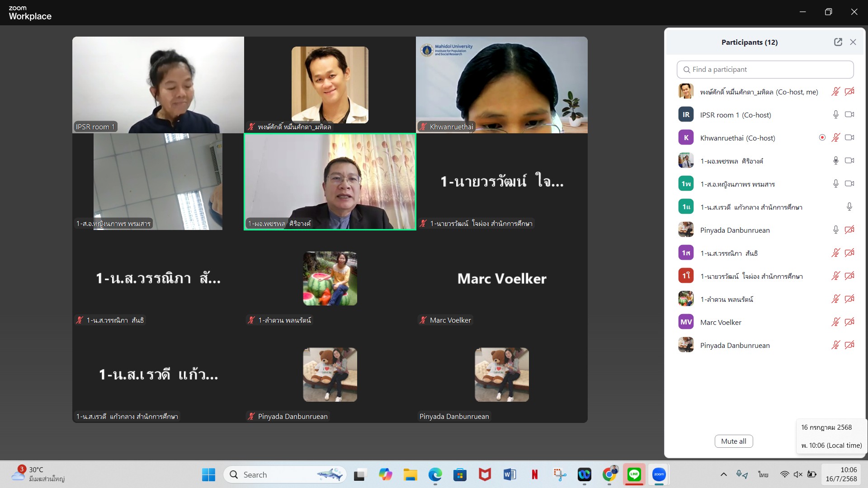Pop out the Participants panel
The height and width of the screenshot is (488, 868).
pos(838,42)
